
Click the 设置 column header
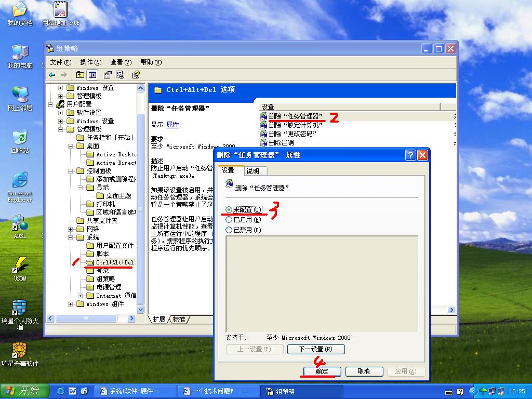[x=350, y=107]
